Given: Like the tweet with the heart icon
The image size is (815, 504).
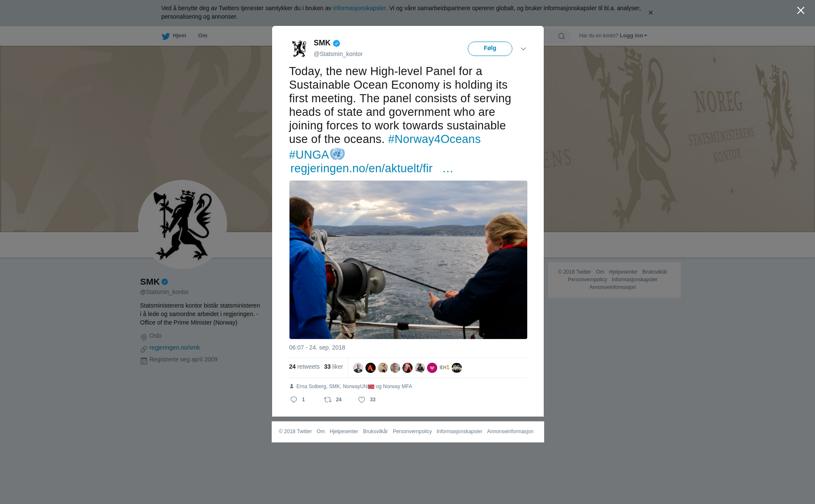Looking at the screenshot, I should point(362,400).
